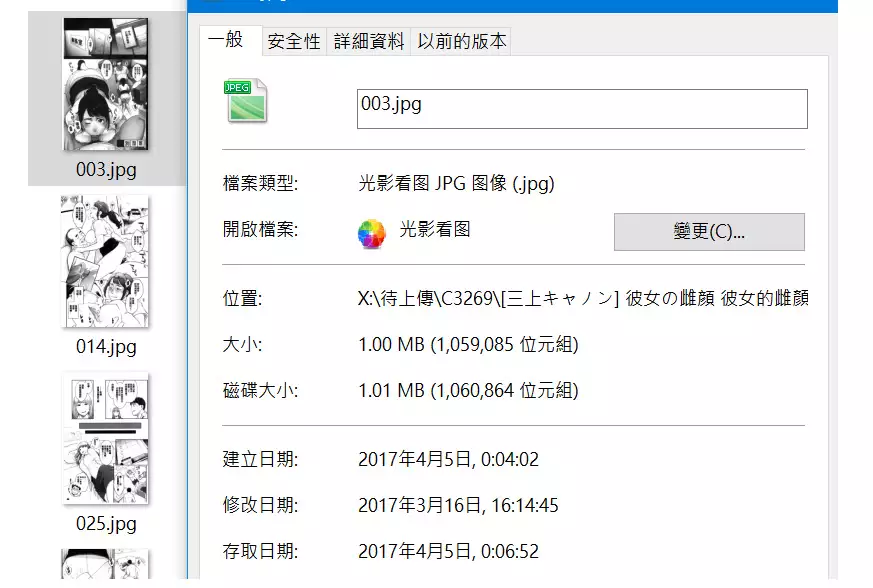The height and width of the screenshot is (588, 873).
Task: Select the 025.jpg thumbnail image
Action: tap(105, 438)
